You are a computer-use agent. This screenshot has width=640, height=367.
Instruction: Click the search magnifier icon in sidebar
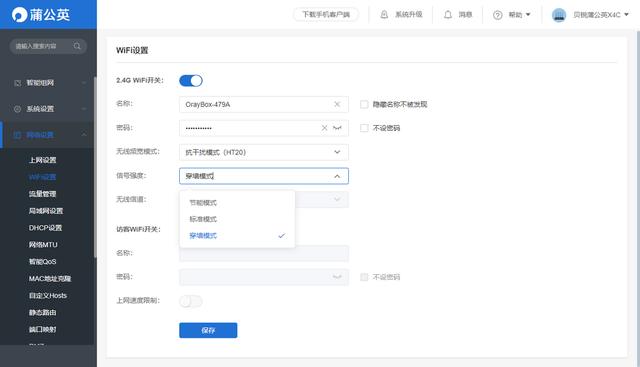(77, 46)
